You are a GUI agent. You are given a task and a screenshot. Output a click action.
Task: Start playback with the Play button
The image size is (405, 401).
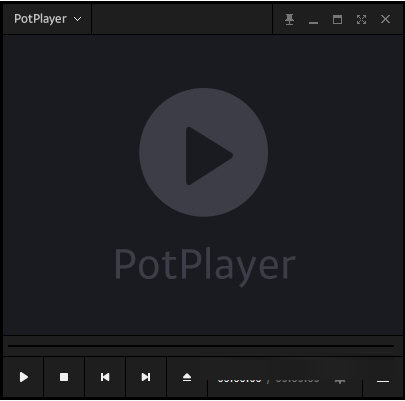tap(23, 377)
